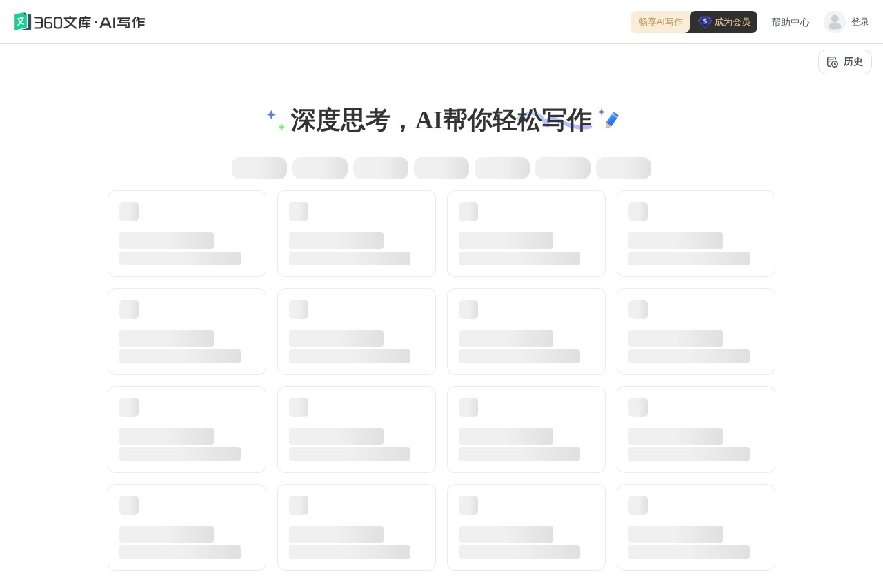The image size is (883, 588).
Task: Select the first loading category tab pill
Action: coord(259,168)
